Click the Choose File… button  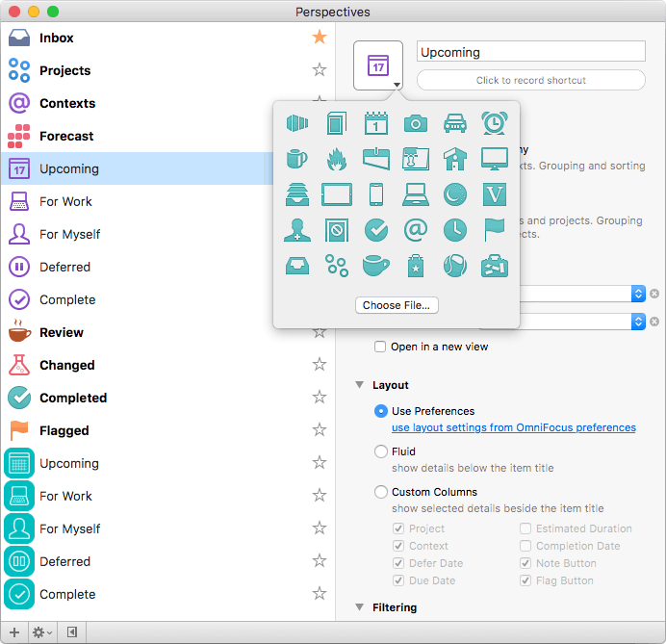(397, 305)
